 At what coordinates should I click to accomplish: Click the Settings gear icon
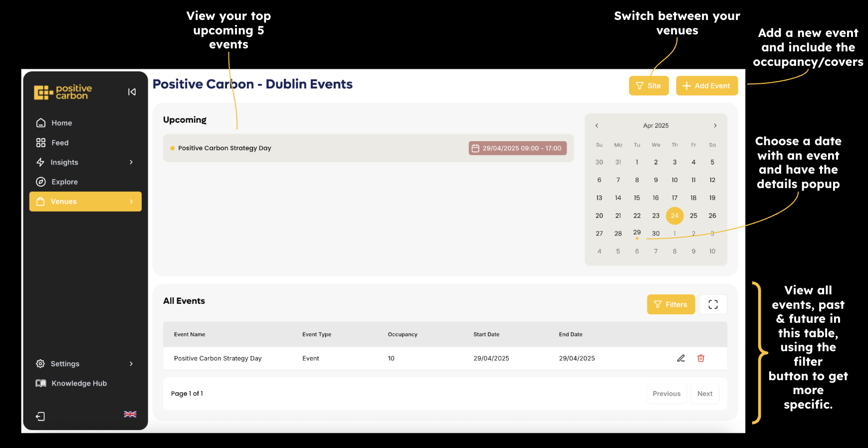[x=40, y=364]
